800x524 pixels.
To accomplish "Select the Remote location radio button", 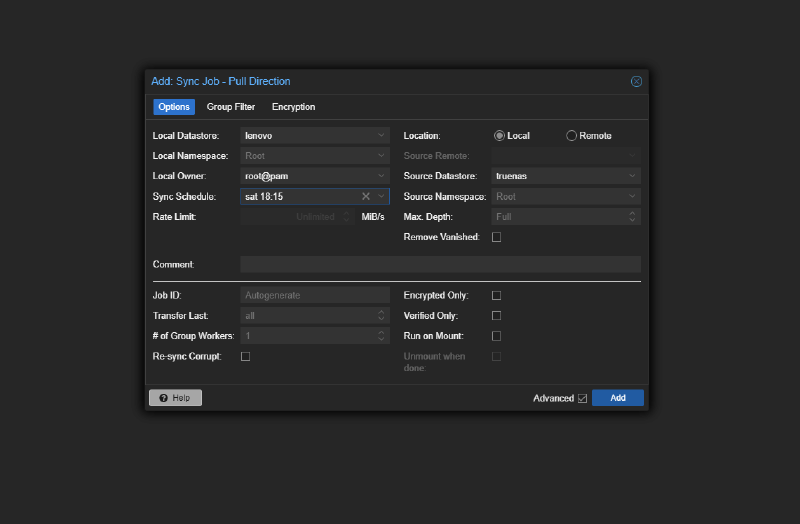I will (571, 136).
